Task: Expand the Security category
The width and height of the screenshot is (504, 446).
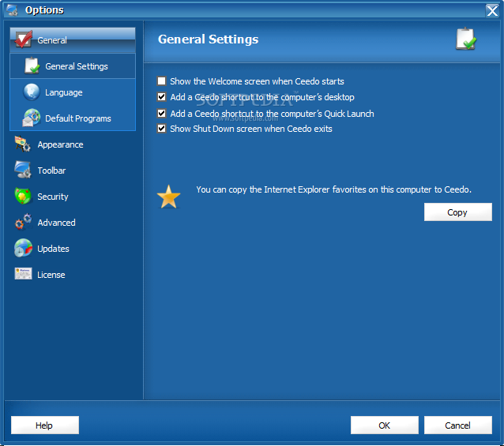Action: point(73,197)
